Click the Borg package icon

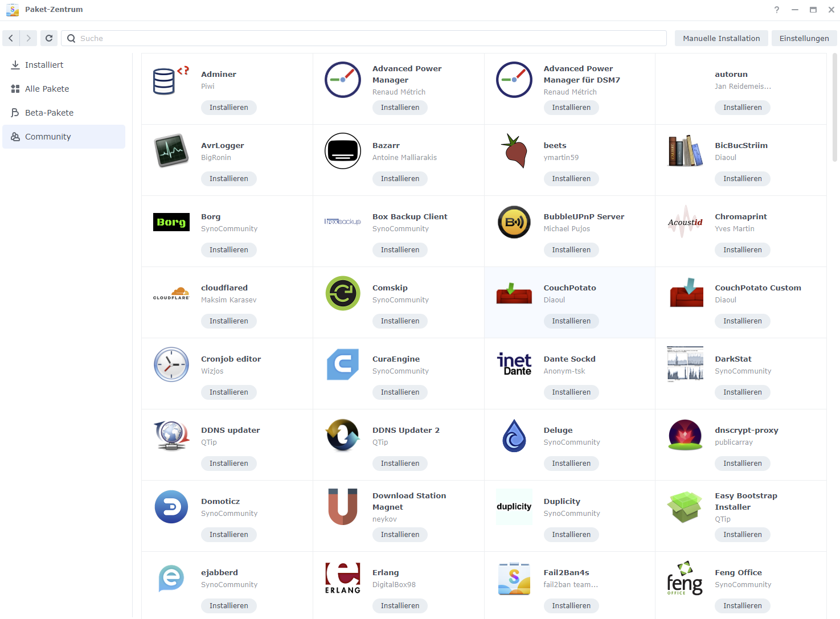tap(171, 222)
